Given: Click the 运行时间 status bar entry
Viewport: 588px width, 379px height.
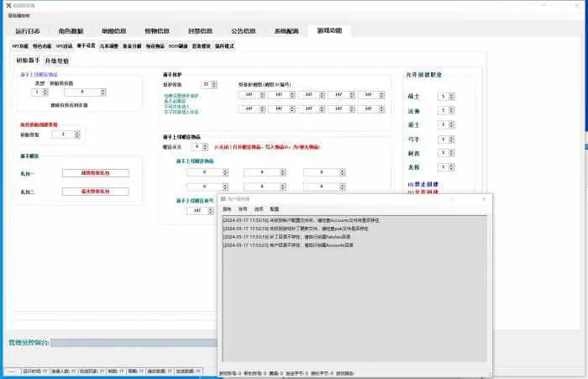Looking at the screenshot, I should tap(35, 371).
